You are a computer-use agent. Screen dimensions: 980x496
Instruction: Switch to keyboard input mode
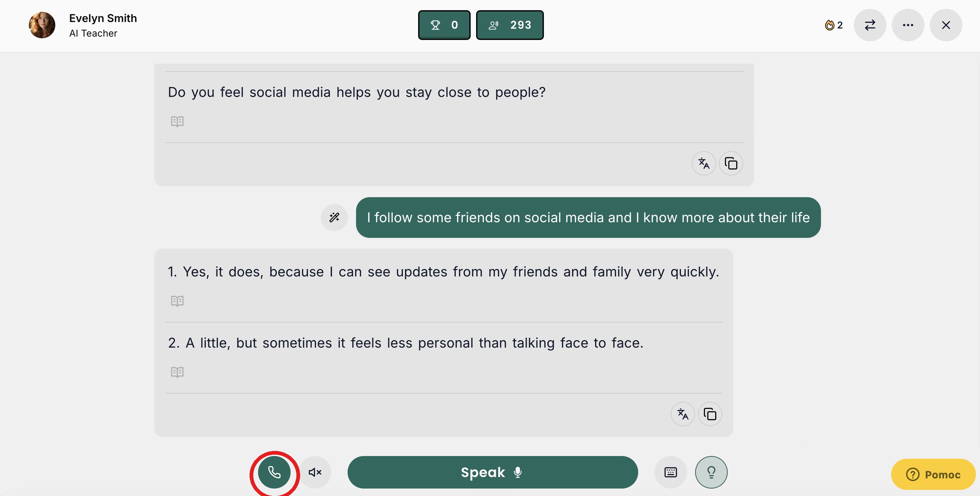[670, 472]
